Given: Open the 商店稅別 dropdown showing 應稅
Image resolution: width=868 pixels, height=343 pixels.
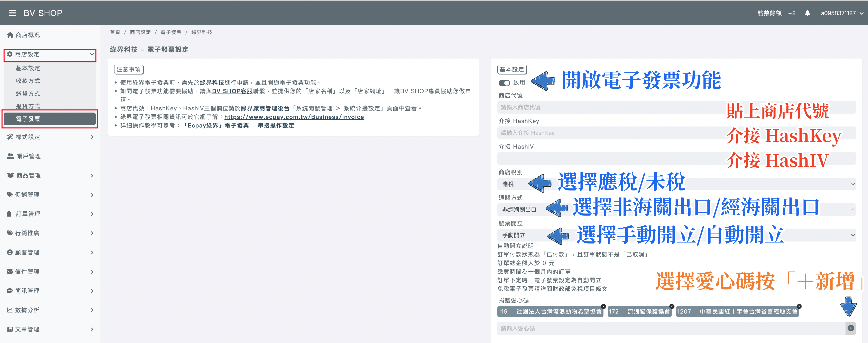Looking at the screenshot, I should click(677, 184).
